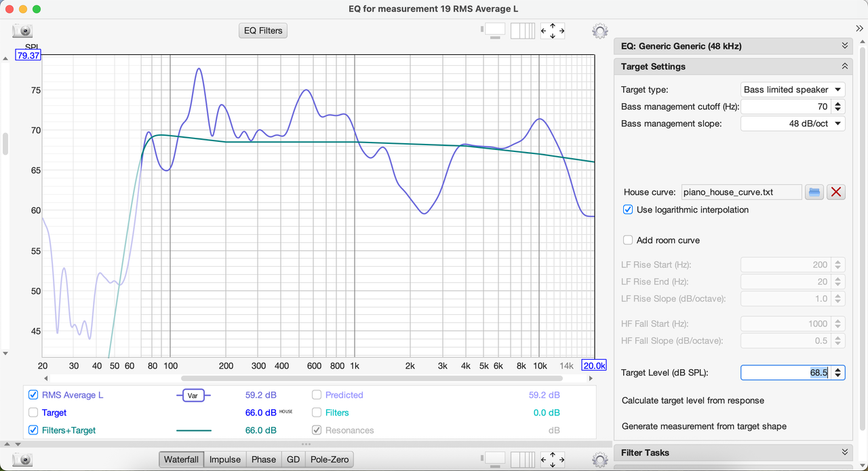Adjust the Bass management cutoff stepper arrows

[x=838, y=107]
